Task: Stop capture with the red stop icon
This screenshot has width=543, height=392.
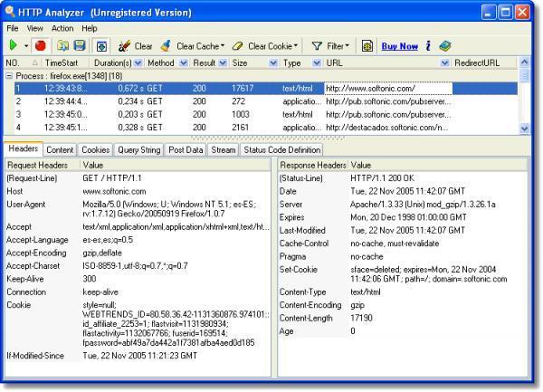Action: click(41, 45)
